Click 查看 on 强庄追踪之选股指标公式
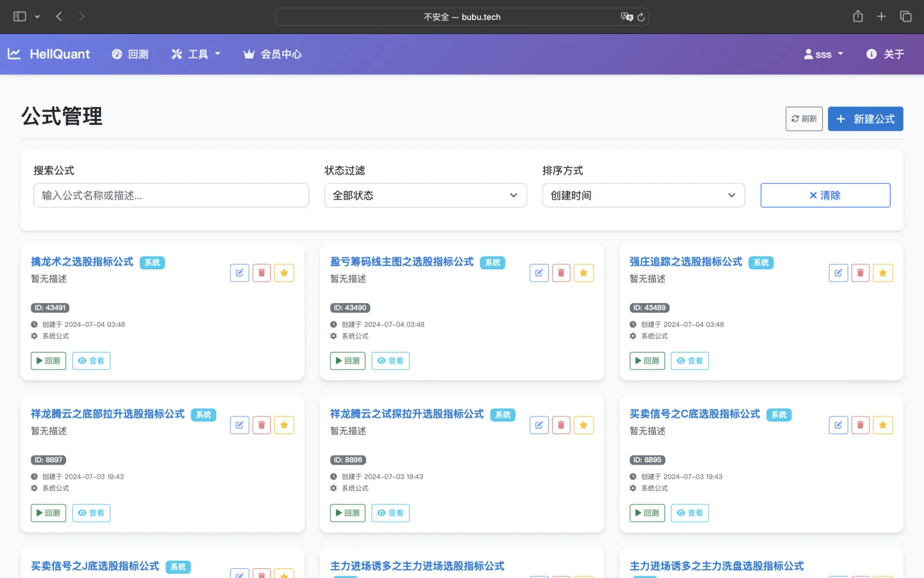The width and height of the screenshot is (924, 578). (x=690, y=361)
